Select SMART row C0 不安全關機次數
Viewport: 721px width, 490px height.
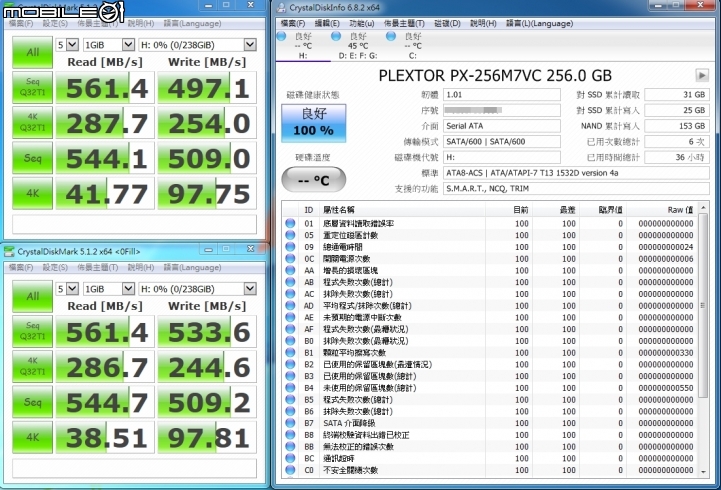489,470
